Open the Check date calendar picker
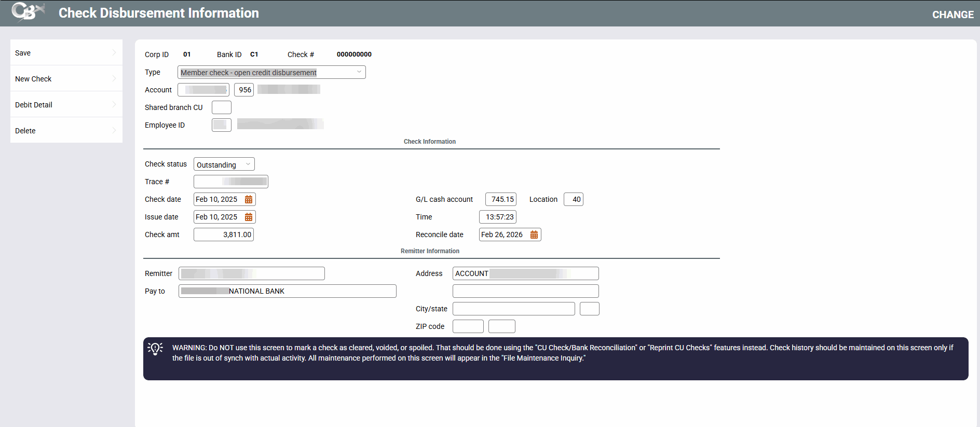This screenshot has height=427, width=980. [x=249, y=200]
